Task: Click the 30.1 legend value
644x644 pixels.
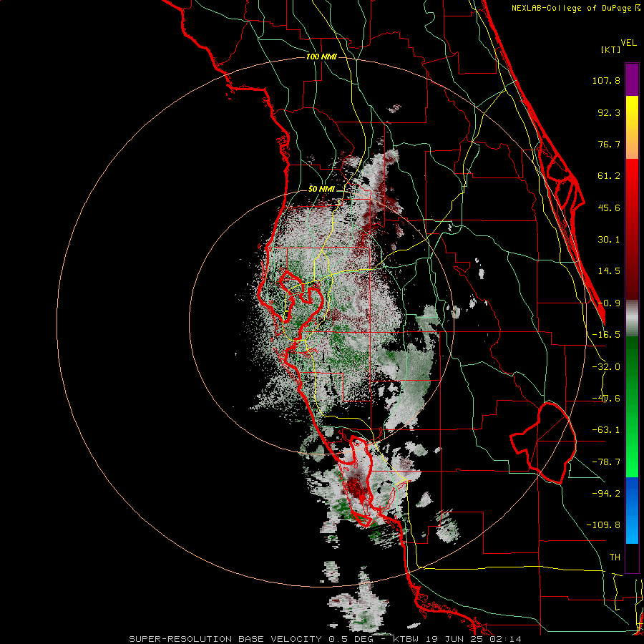Action: [609, 240]
